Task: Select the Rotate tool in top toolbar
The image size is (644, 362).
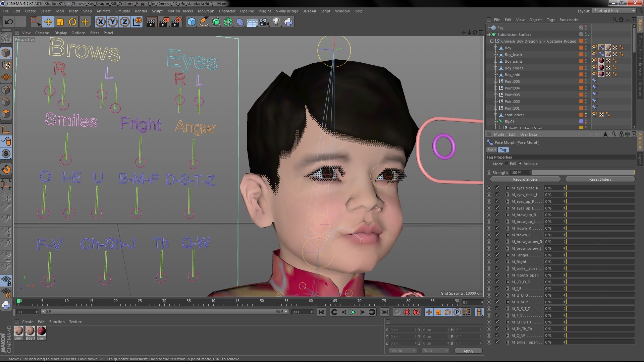Action: coord(72,22)
